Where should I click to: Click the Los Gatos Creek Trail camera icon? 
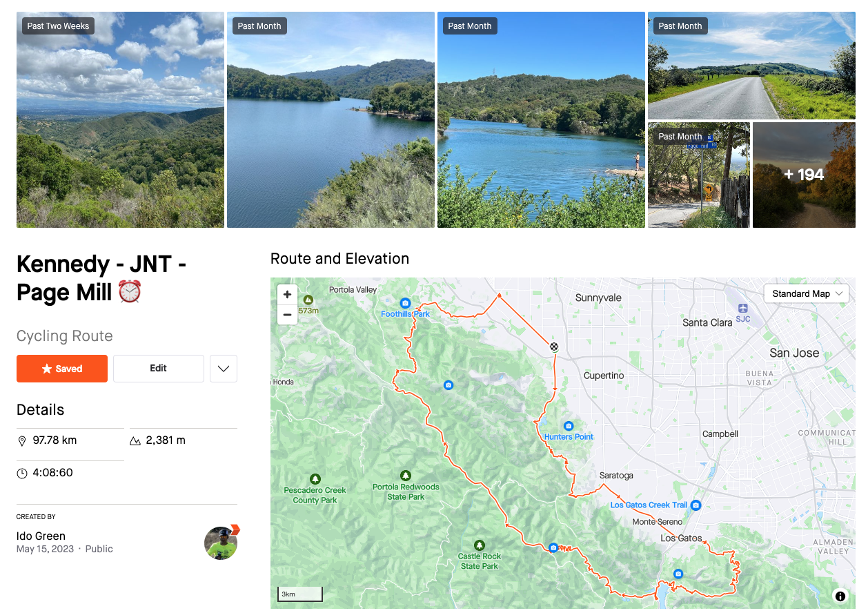pyautogui.click(x=696, y=505)
